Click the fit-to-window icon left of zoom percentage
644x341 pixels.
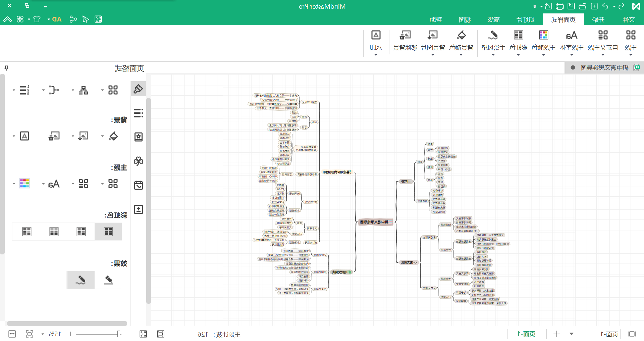[x=30, y=334]
